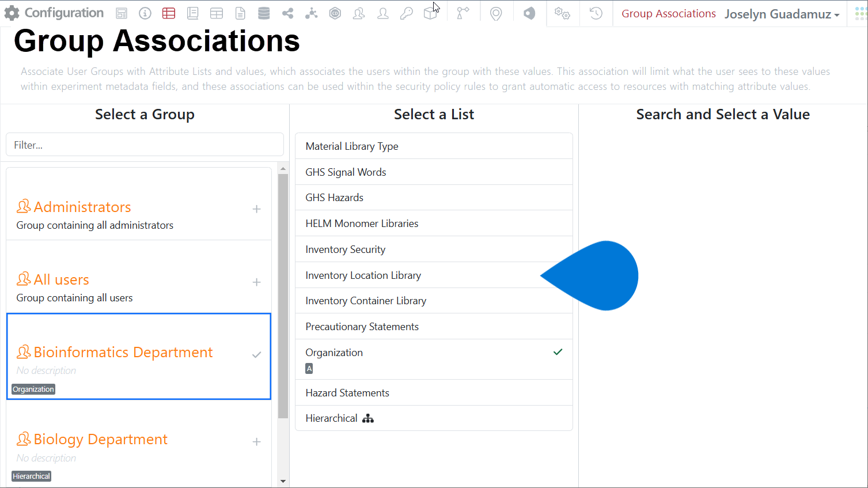
Task: Open the history clock icon
Action: 596,13
